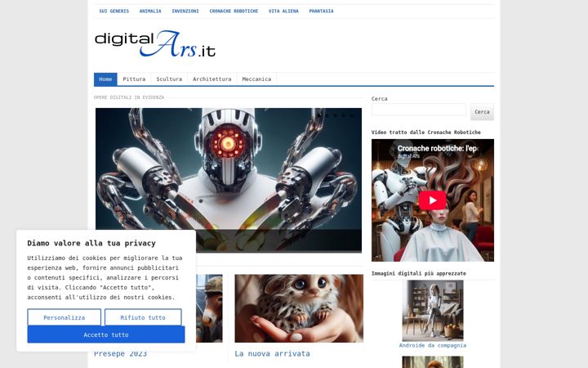Click the 'Diamo valore alla tua privacy' heading
Image resolution: width=588 pixels, height=368 pixels.
click(x=91, y=243)
